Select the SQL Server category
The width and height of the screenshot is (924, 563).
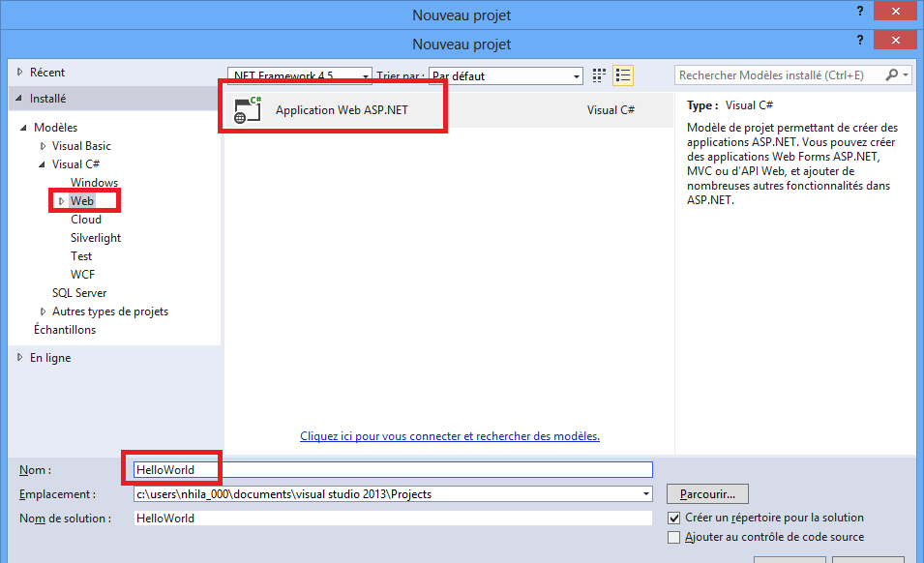click(79, 293)
